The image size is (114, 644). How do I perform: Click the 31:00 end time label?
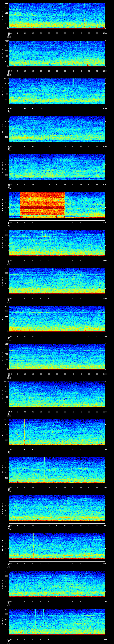coord(105,639)
